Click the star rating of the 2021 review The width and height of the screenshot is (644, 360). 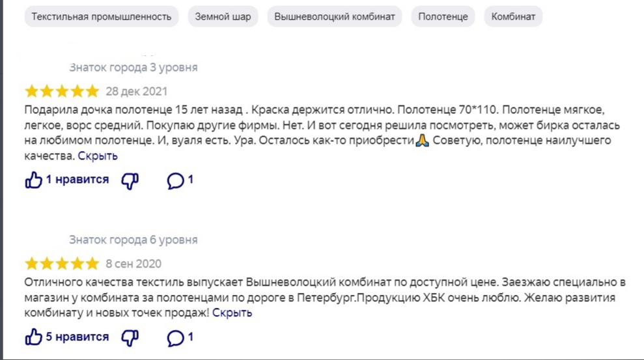62,91
